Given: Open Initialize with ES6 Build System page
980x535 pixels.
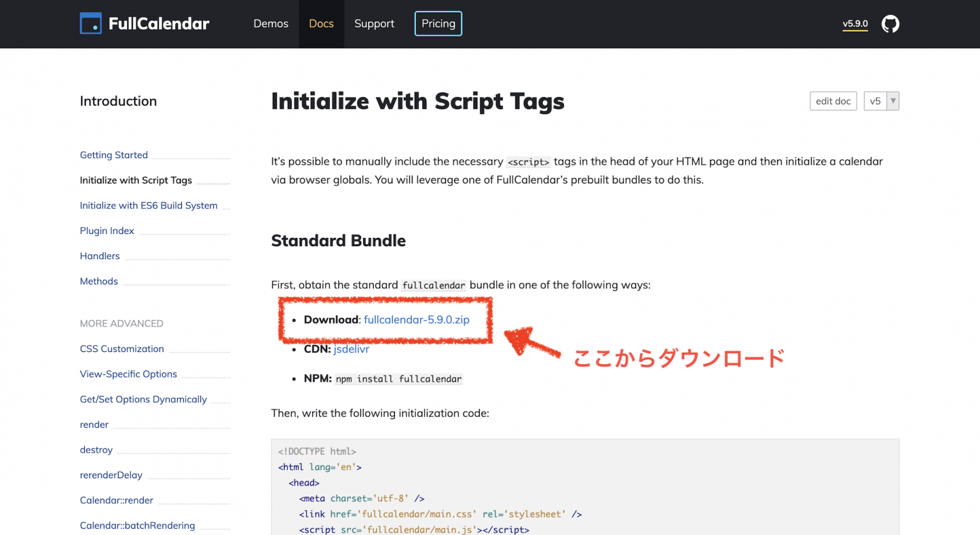Looking at the screenshot, I should (x=149, y=205).
